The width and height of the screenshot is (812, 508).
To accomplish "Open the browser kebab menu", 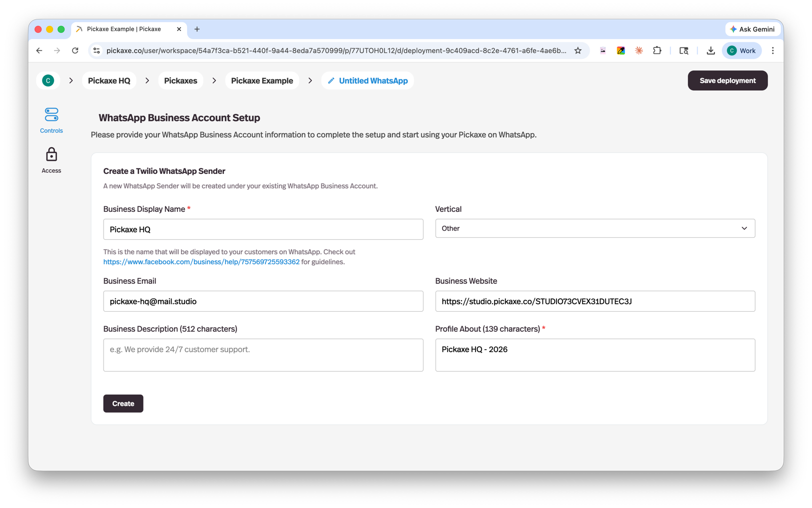I will pos(773,50).
